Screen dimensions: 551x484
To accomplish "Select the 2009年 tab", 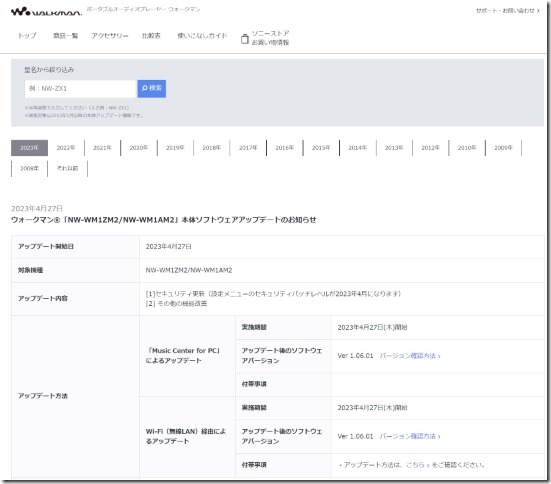I will pyautogui.click(x=504, y=148).
